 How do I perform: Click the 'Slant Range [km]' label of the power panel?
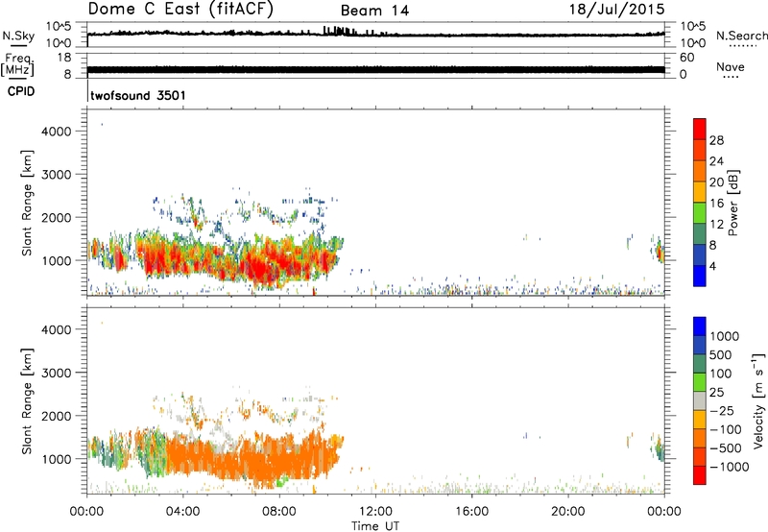pos(27,203)
